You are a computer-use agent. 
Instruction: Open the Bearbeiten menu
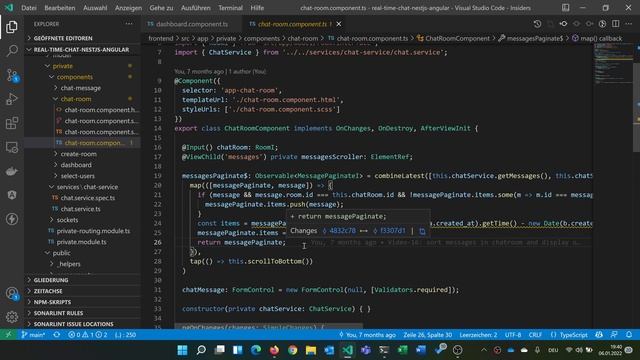pos(60,8)
